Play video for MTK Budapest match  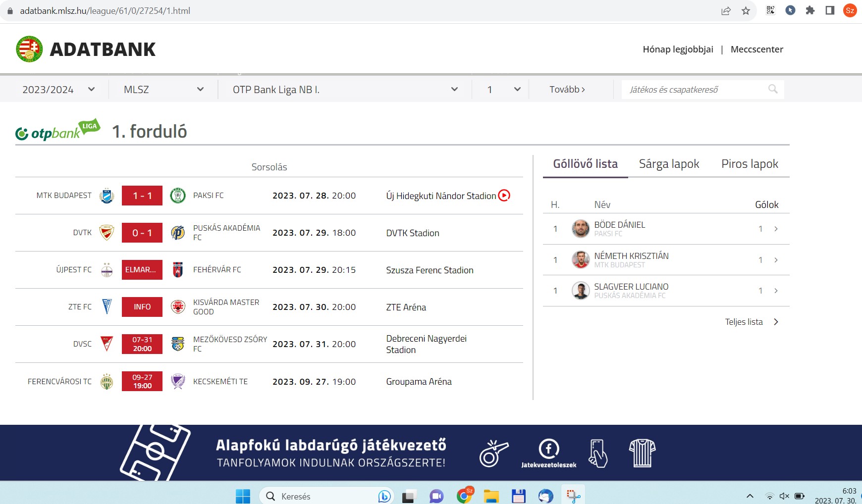click(x=504, y=196)
